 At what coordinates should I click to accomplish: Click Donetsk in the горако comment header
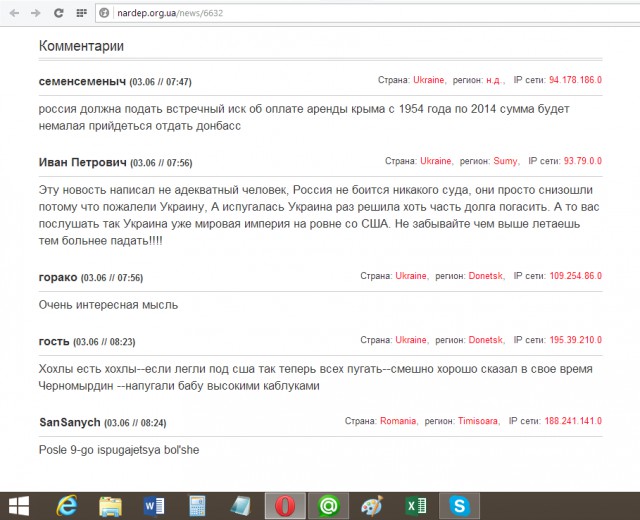click(485, 276)
